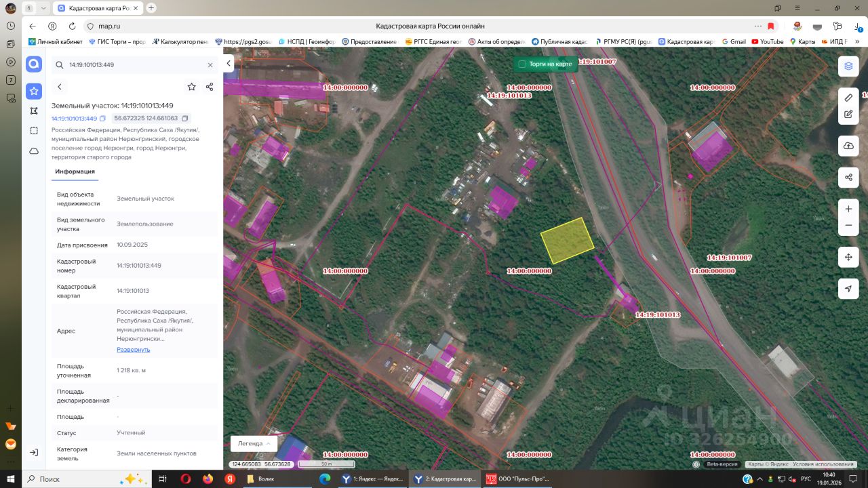868x488 pixels.
Task: Click the pan move map tool
Action: 848,258
